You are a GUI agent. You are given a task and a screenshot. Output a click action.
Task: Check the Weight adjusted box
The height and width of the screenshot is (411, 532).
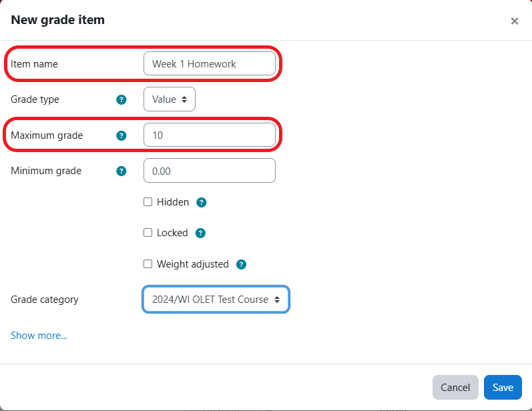point(148,264)
